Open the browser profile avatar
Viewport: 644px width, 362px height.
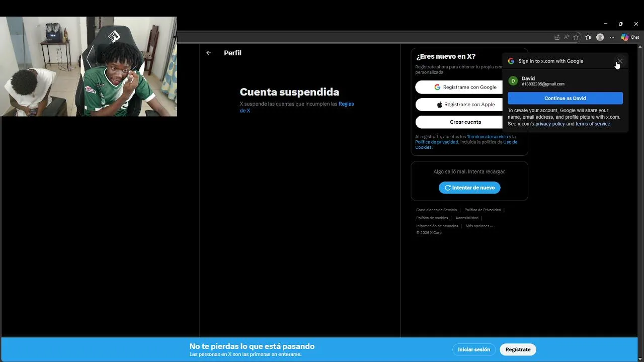[x=600, y=37]
